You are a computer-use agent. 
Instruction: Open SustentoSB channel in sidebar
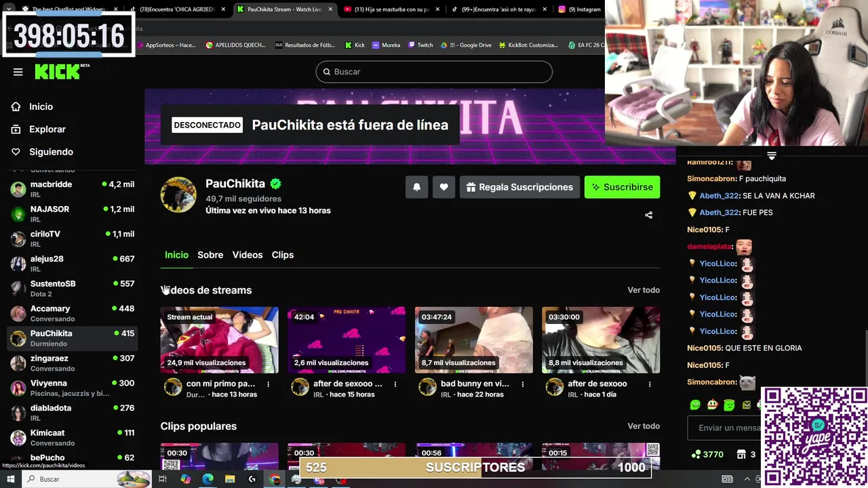coord(72,289)
